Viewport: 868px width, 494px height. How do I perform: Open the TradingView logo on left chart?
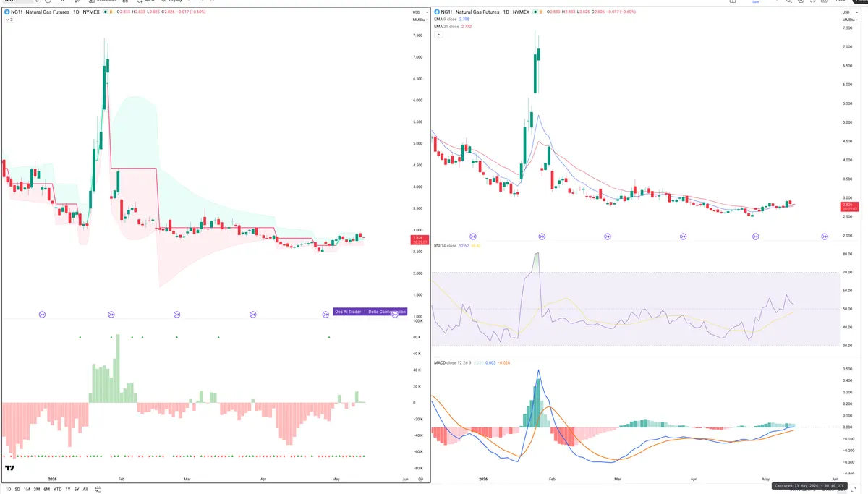point(9,469)
